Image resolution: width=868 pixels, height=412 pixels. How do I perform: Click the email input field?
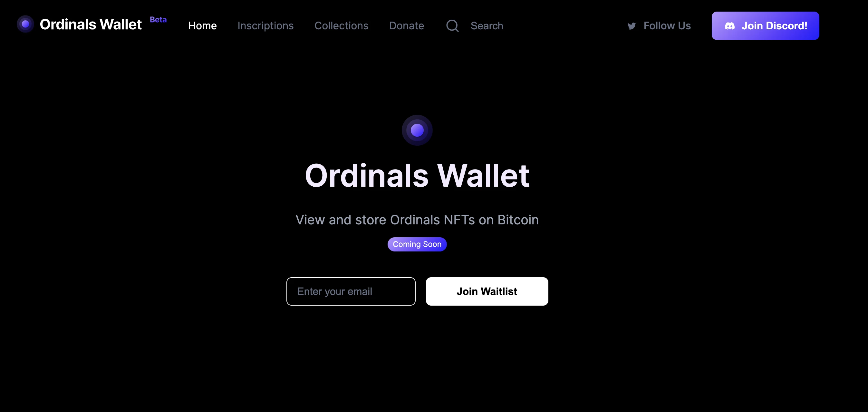[x=351, y=291]
